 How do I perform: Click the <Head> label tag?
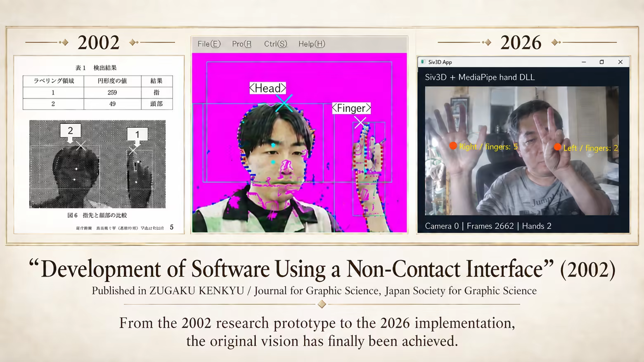click(268, 88)
